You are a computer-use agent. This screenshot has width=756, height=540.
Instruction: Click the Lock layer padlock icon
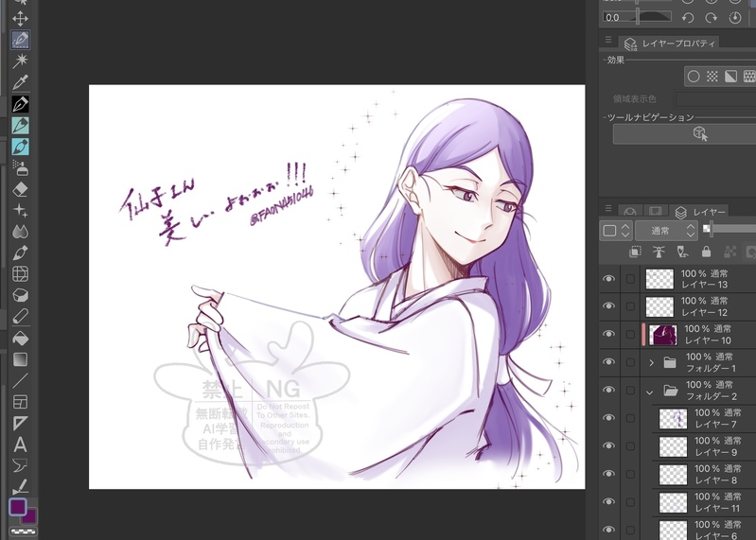coord(706,252)
